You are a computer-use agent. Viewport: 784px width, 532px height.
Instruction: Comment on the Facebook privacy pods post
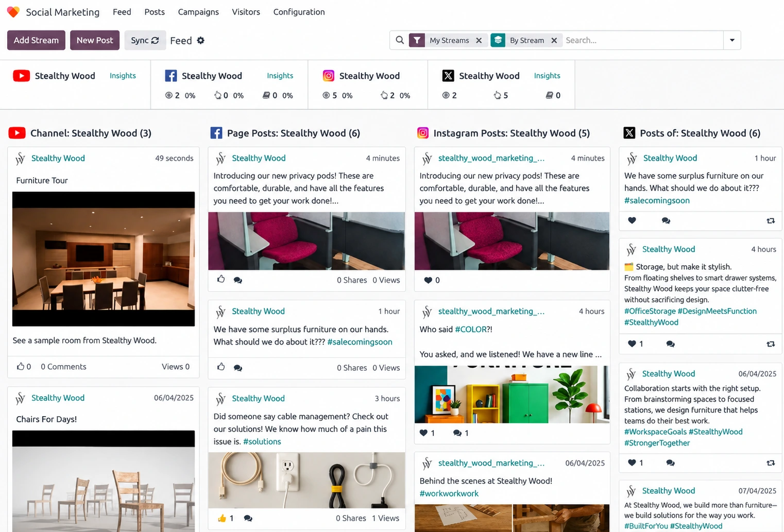pos(238,280)
